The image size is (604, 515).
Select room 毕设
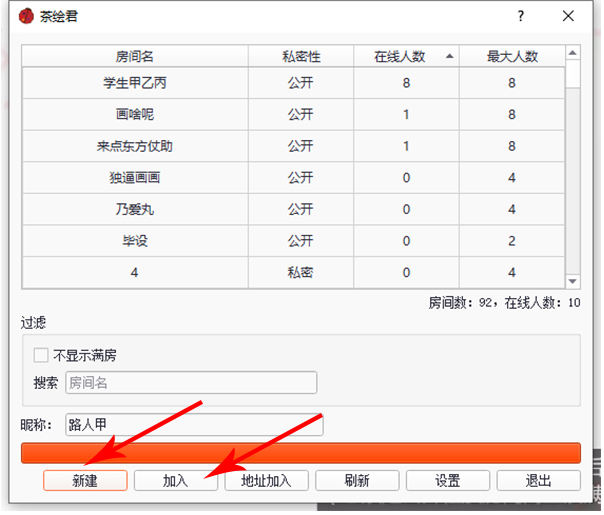pos(135,241)
